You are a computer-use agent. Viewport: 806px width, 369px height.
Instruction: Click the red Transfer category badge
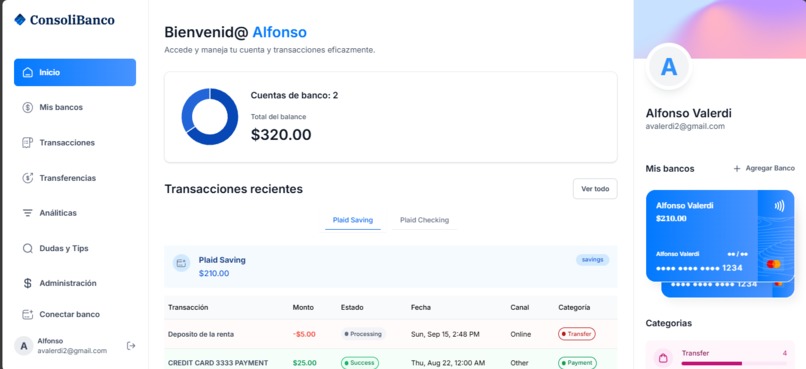pyautogui.click(x=577, y=334)
